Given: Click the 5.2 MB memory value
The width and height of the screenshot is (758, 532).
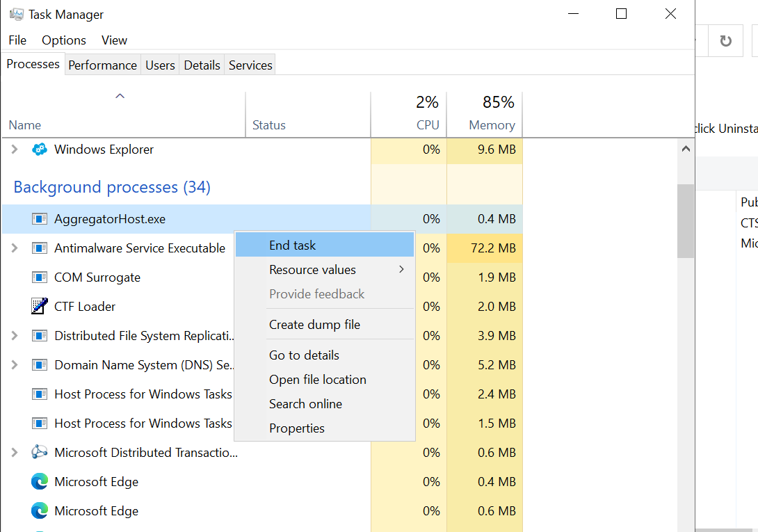Looking at the screenshot, I should click(497, 364).
